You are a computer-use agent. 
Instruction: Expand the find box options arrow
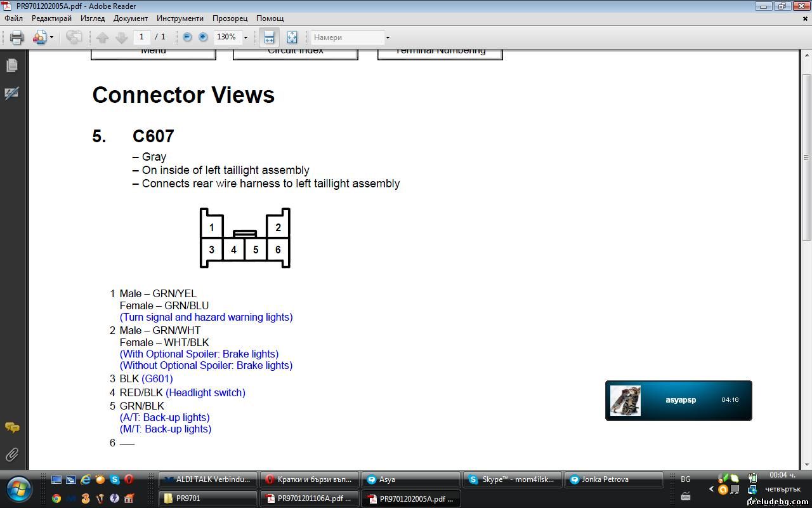[388, 37]
